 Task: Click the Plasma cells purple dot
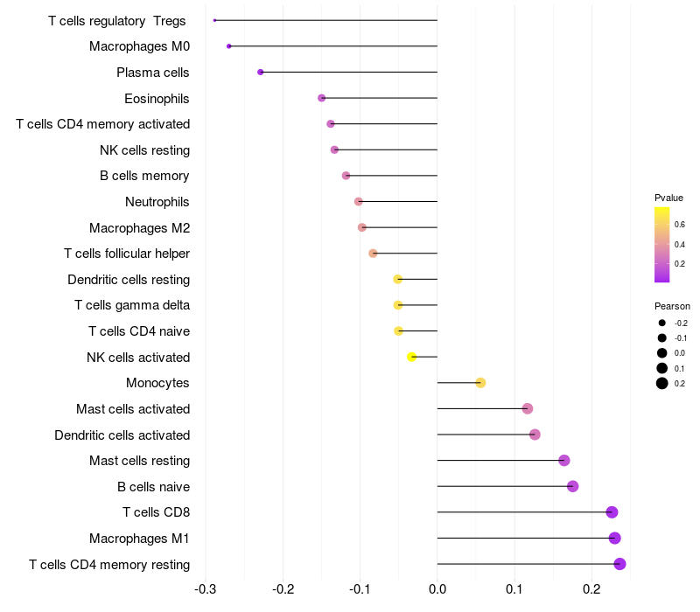[261, 72]
